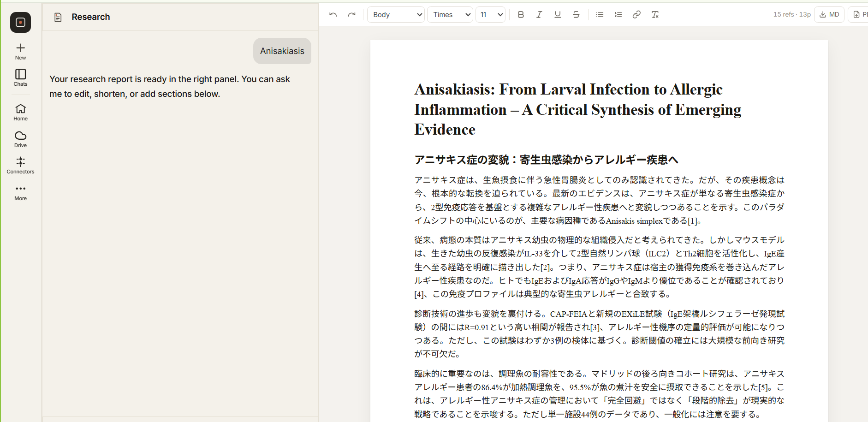868x422 pixels.
Task: Click the report title heading
Action: click(x=577, y=109)
